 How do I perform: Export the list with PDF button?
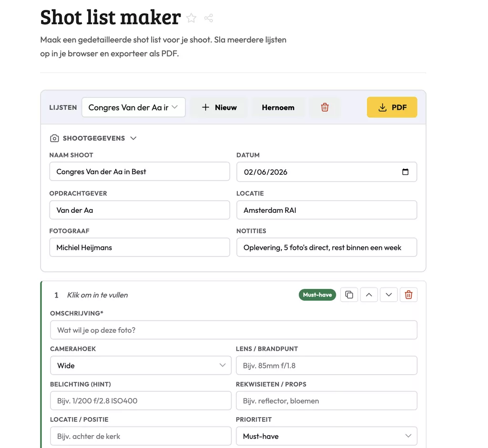point(392,107)
